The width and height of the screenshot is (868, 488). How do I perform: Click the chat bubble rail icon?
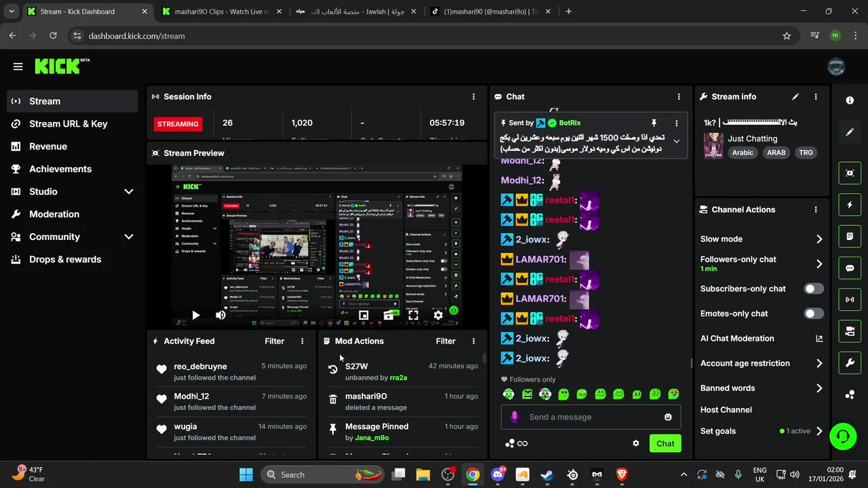coord(850,268)
